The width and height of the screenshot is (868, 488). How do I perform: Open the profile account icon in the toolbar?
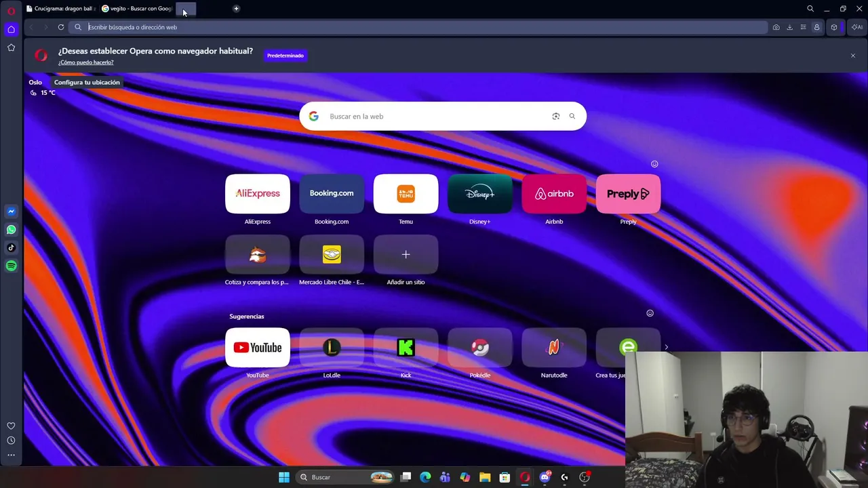[816, 27]
